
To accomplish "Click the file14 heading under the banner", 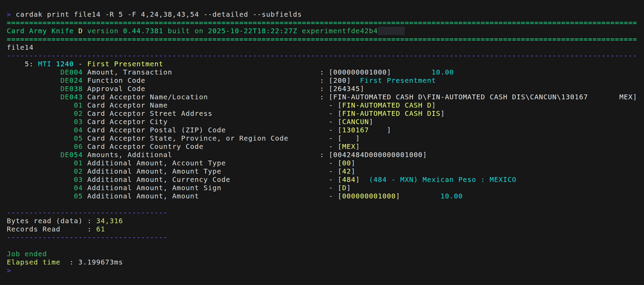I will [x=20, y=47].
